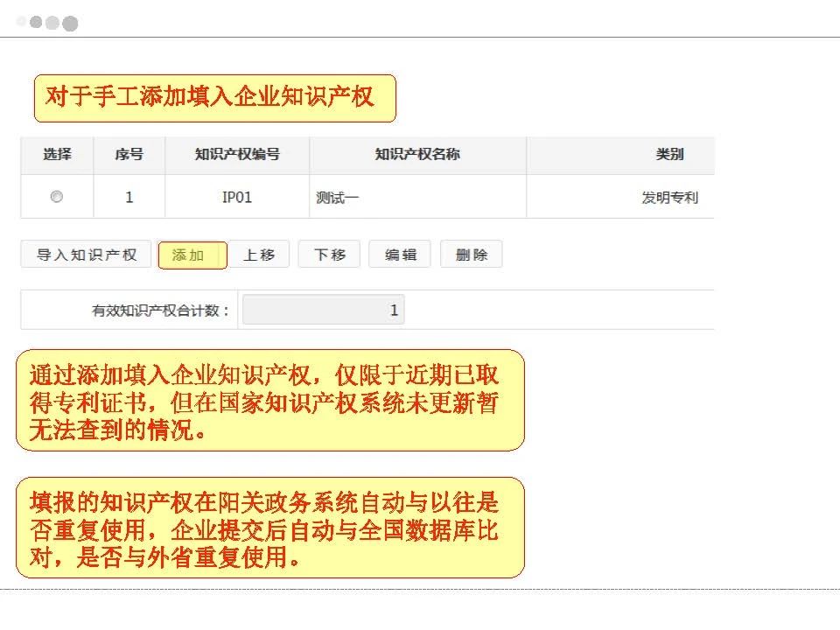Select the radio button for row IP01
The width and height of the screenshot is (840, 630).
(x=56, y=197)
